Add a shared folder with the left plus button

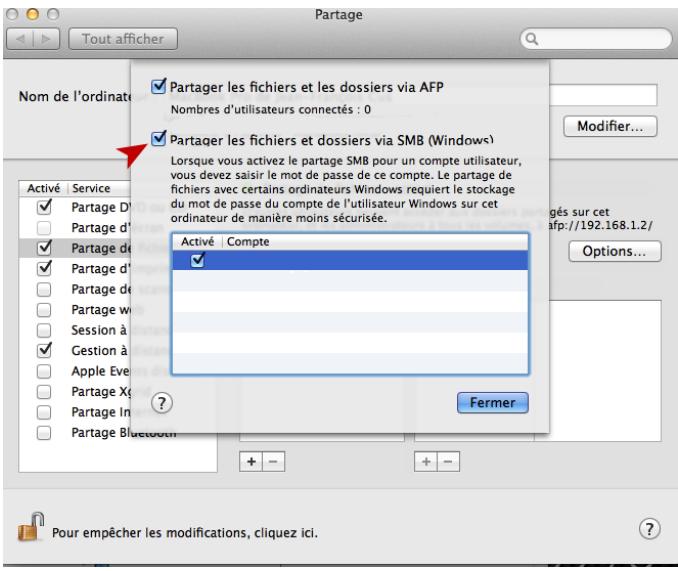point(251,462)
